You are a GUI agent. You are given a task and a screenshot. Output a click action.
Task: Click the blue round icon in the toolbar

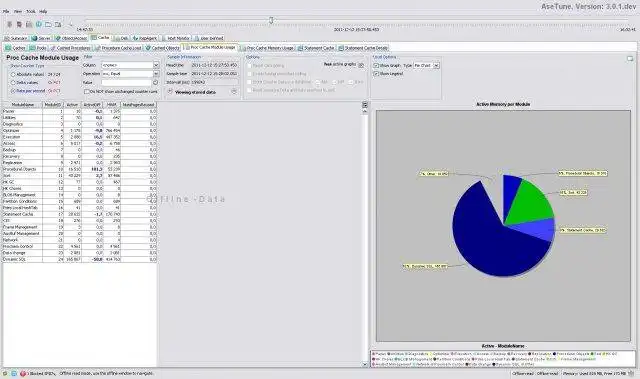[39, 24]
